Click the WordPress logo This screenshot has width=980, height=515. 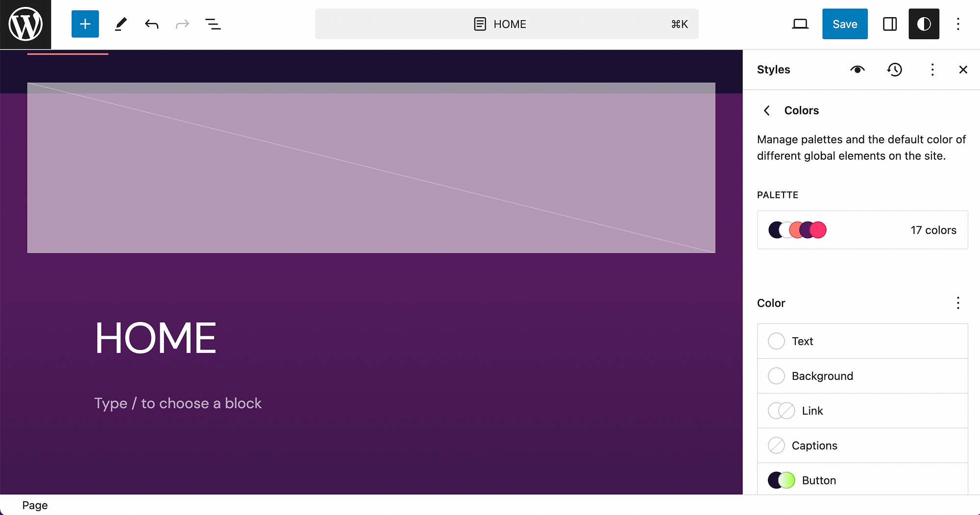click(25, 24)
